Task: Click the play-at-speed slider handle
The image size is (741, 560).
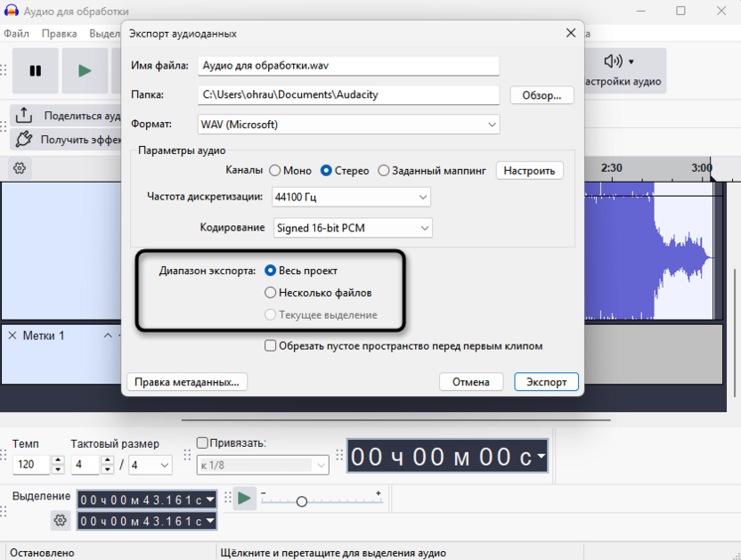Action: pos(303,499)
